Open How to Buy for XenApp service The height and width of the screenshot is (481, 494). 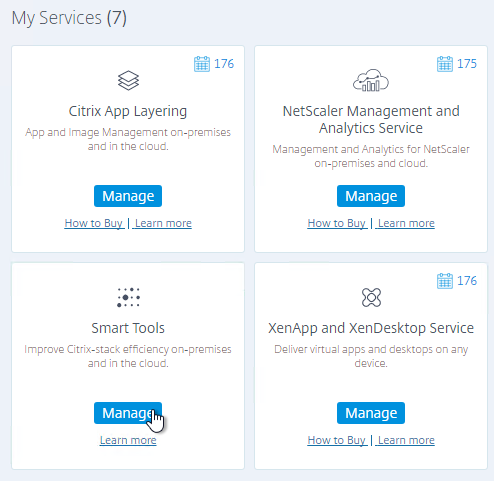pos(337,440)
